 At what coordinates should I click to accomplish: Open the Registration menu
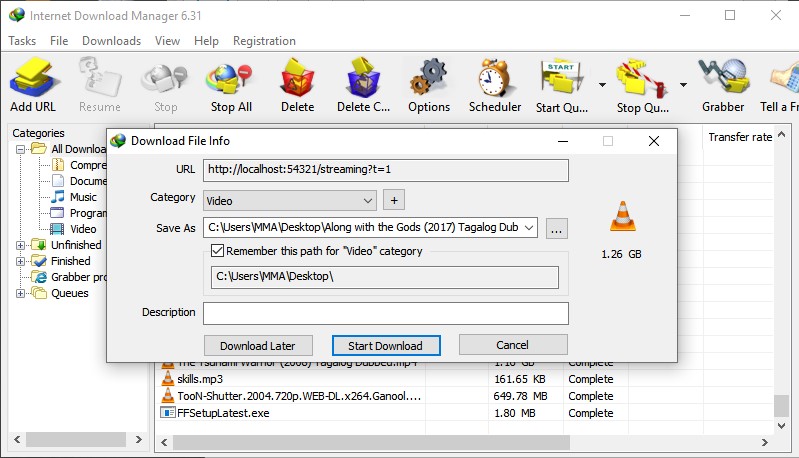pos(264,41)
